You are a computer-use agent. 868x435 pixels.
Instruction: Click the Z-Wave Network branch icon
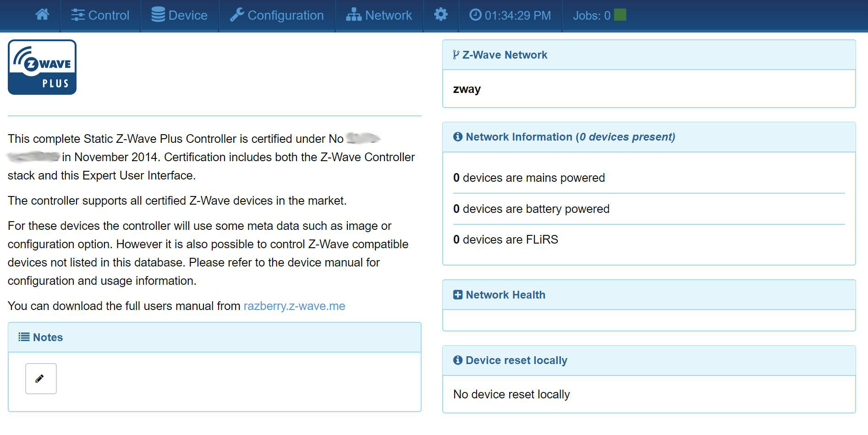[456, 55]
